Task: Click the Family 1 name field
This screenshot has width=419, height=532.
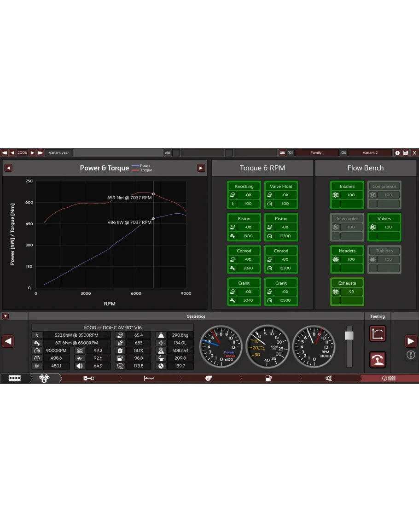Action: point(317,152)
